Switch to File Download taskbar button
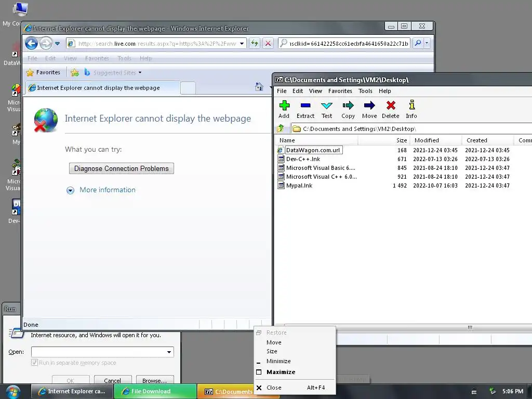532x399 pixels. [x=155, y=391]
